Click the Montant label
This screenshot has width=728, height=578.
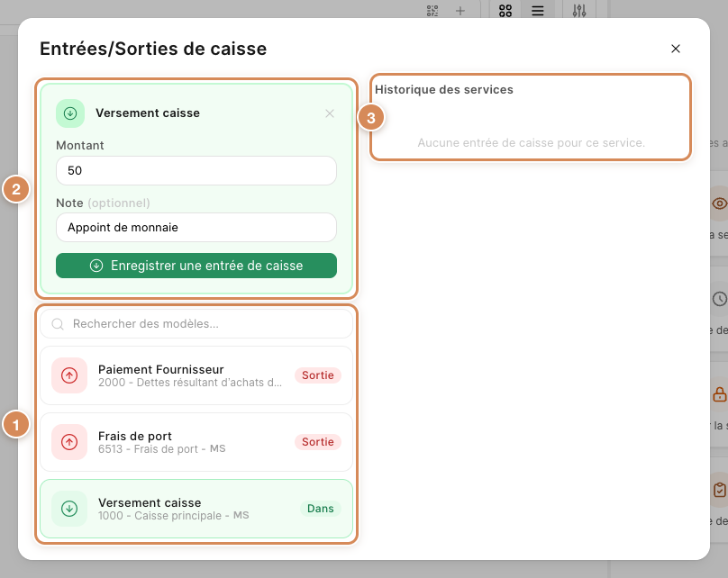[80, 146]
